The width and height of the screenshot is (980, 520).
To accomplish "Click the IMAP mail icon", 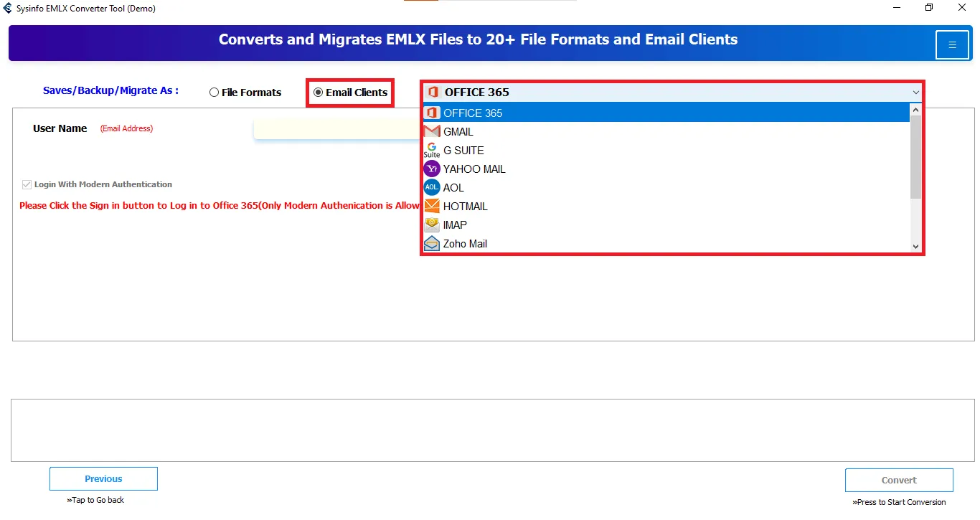I will tap(432, 225).
